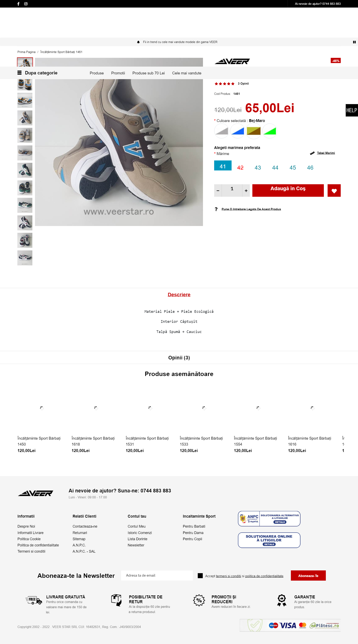This screenshot has width=358, height=644.
Task: Expand the Descriere section
Action: (179, 295)
